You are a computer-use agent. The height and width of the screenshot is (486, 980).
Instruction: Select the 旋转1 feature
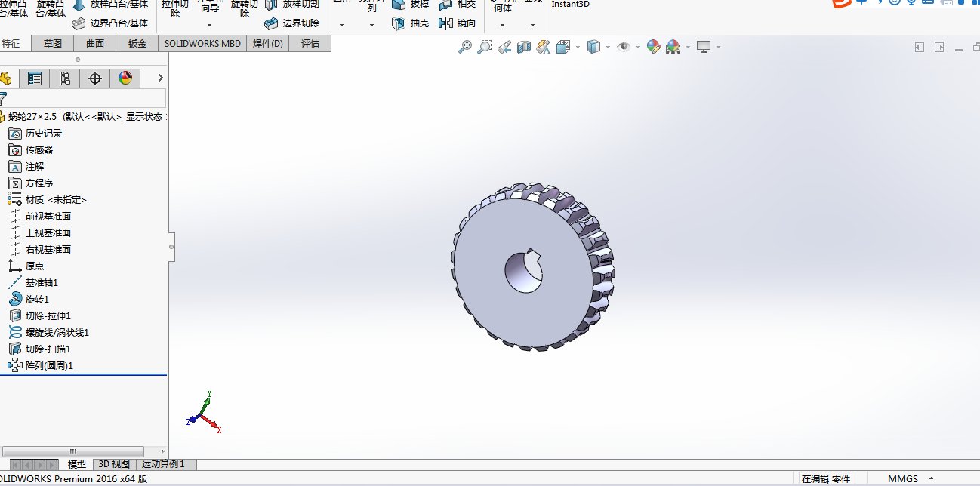[x=29, y=299]
